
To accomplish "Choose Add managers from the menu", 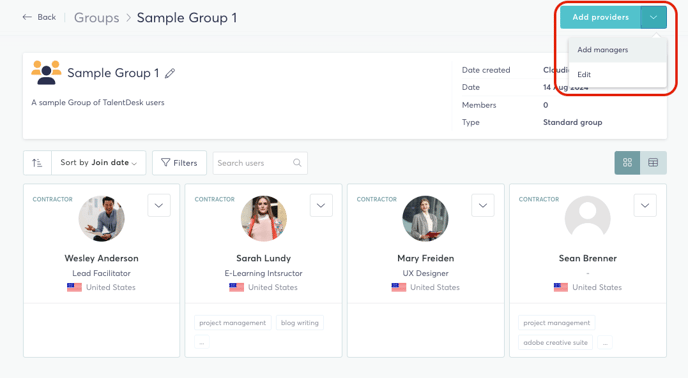I will click(617, 50).
